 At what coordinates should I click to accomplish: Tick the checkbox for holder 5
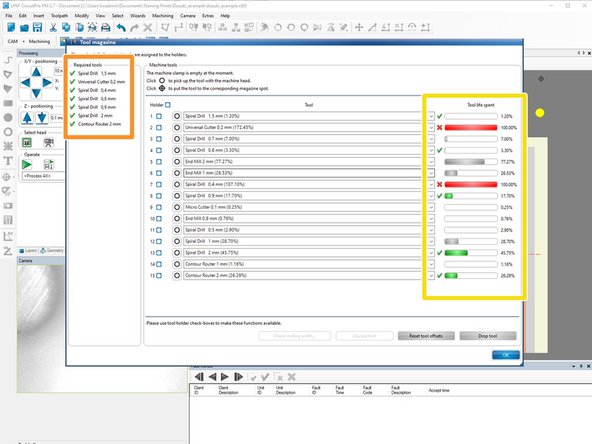159,162
